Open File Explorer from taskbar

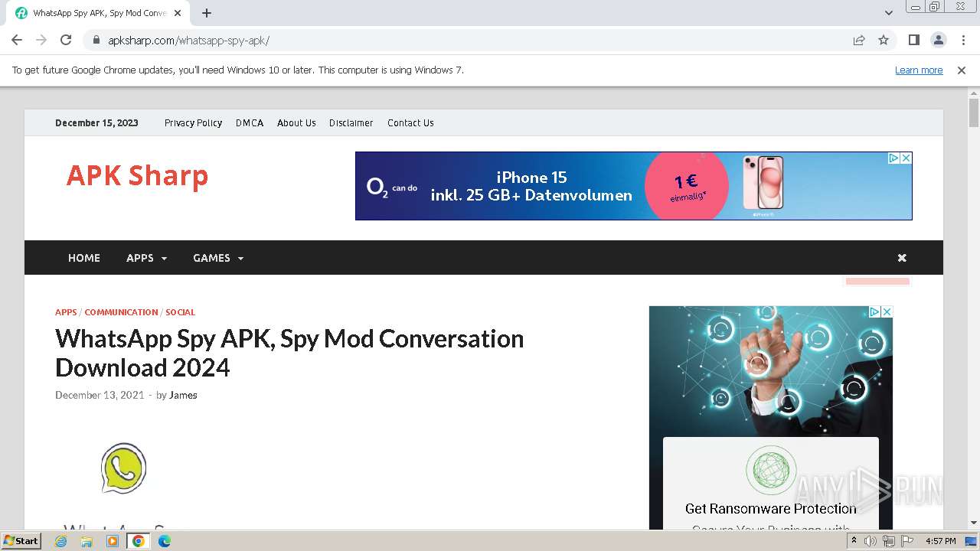point(87,541)
